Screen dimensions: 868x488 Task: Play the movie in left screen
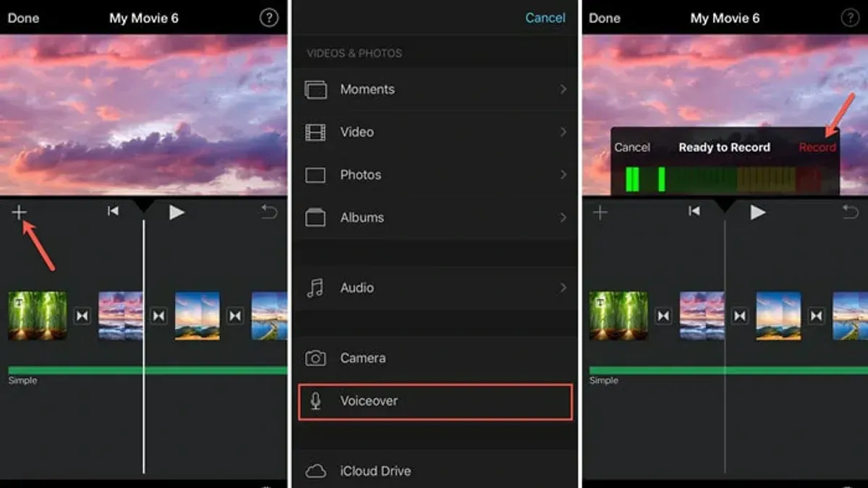176,212
